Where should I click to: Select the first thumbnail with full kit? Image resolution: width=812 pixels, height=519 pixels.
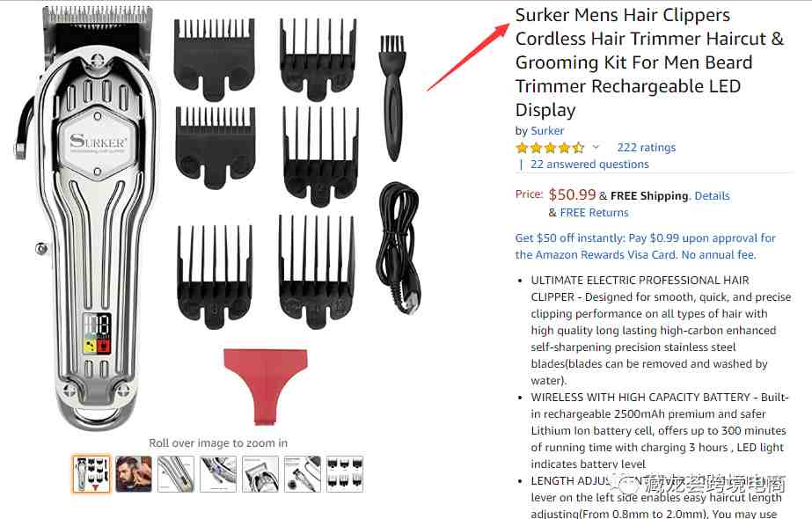[x=91, y=474]
